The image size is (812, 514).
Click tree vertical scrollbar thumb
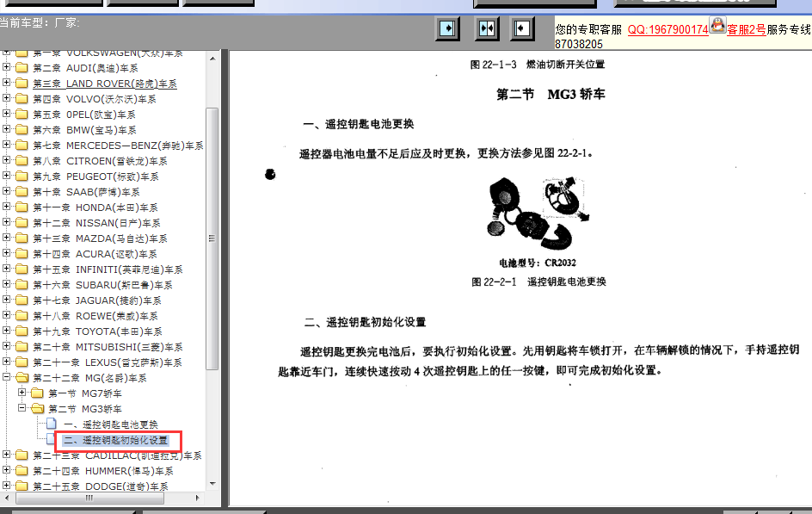(x=212, y=238)
